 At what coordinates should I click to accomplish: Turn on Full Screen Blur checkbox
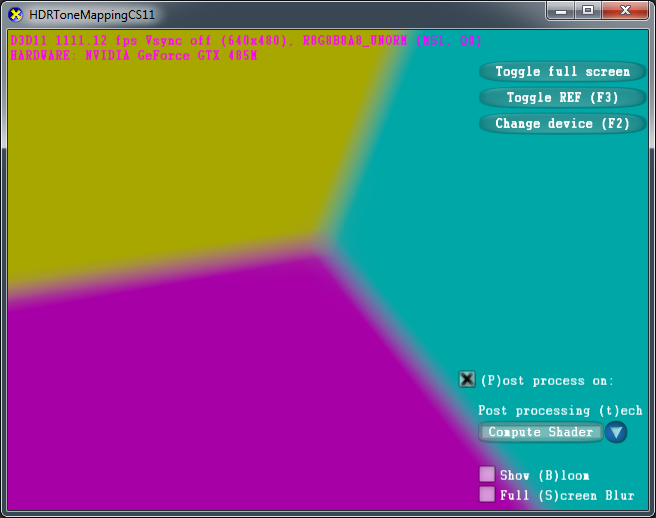(x=487, y=494)
